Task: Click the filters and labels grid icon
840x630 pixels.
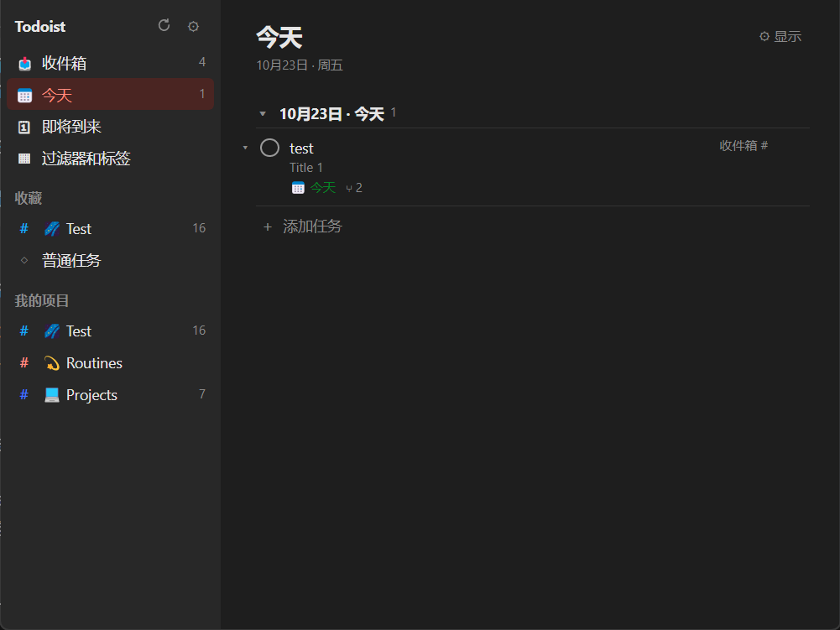Action: (24, 159)
